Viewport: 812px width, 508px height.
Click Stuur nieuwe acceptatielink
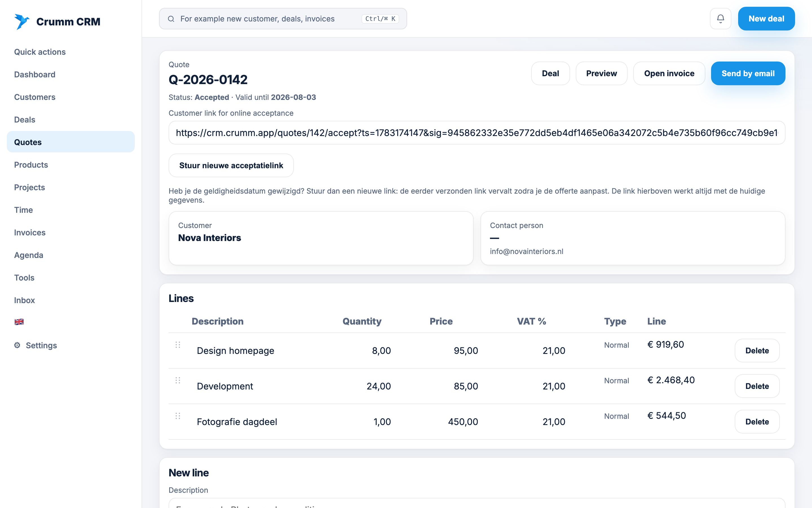coord(231,165)
